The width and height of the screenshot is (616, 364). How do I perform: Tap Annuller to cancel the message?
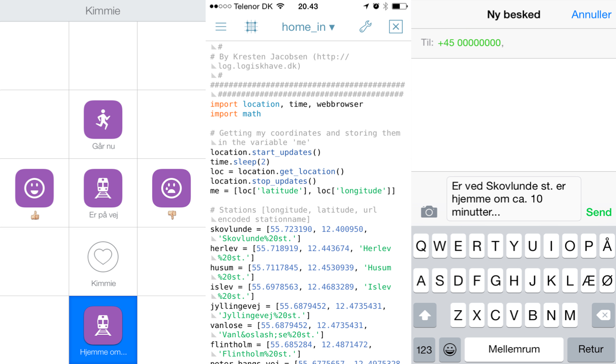pos(591,14)
